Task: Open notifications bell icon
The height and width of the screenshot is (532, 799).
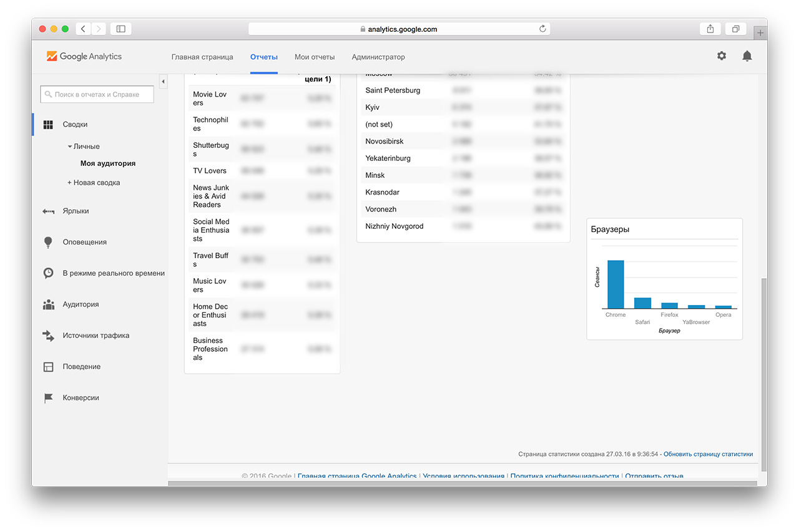Action: point(747,56)
